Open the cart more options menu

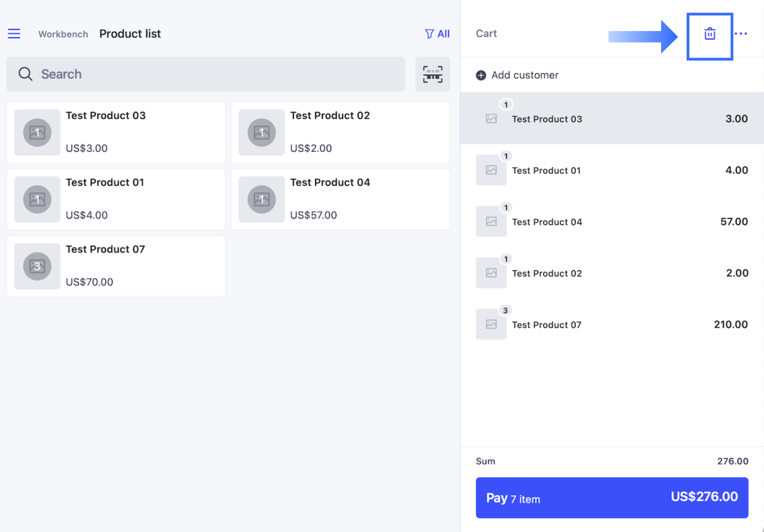[x=741, y=34]
